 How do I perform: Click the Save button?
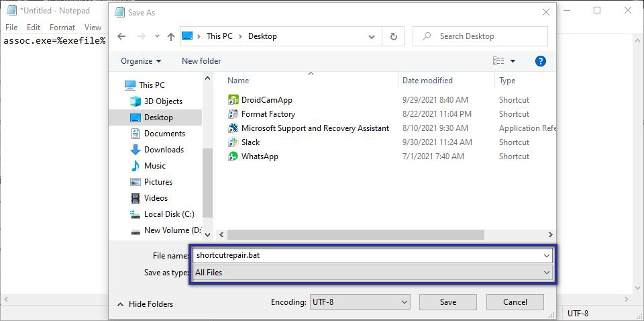447,302
